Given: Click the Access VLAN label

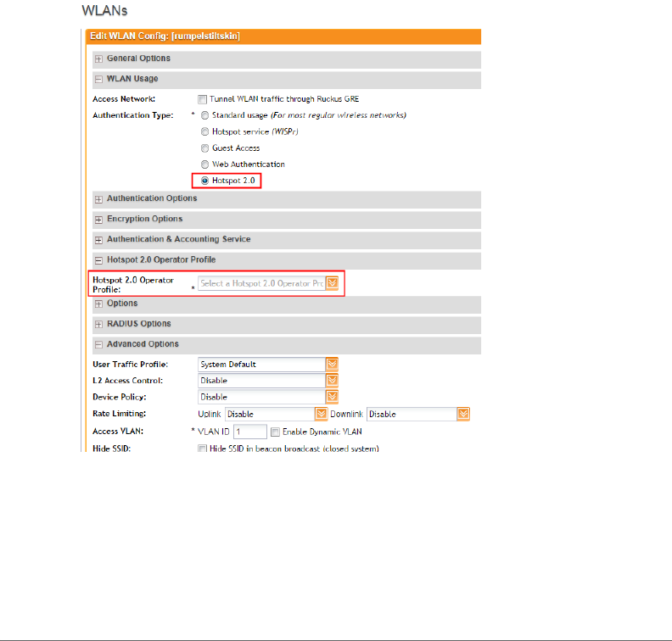Looking at the screenshot, I should (118, 432).
